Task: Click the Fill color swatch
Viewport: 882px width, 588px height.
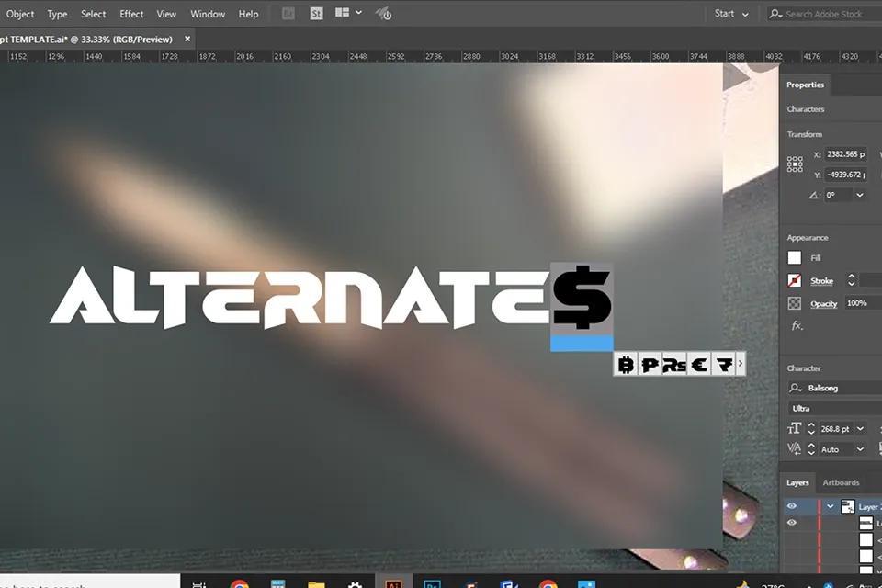Action: 795,258
